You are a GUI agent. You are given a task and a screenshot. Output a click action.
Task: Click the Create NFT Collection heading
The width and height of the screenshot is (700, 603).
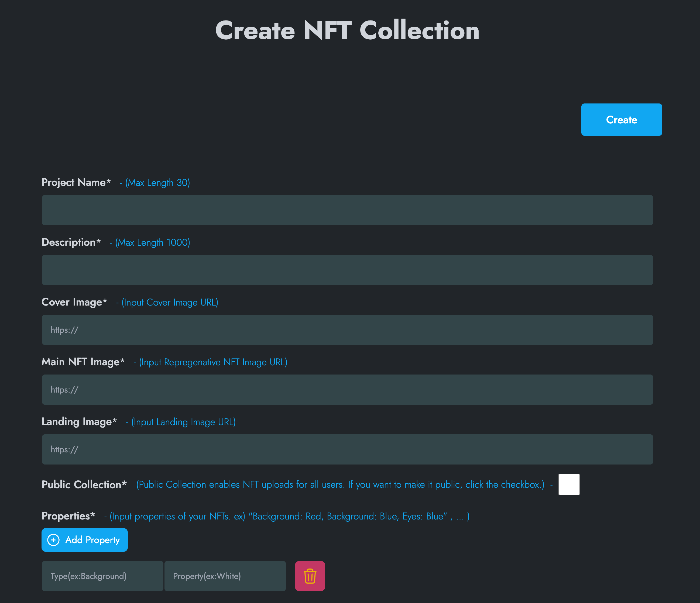tap(347, 30)
